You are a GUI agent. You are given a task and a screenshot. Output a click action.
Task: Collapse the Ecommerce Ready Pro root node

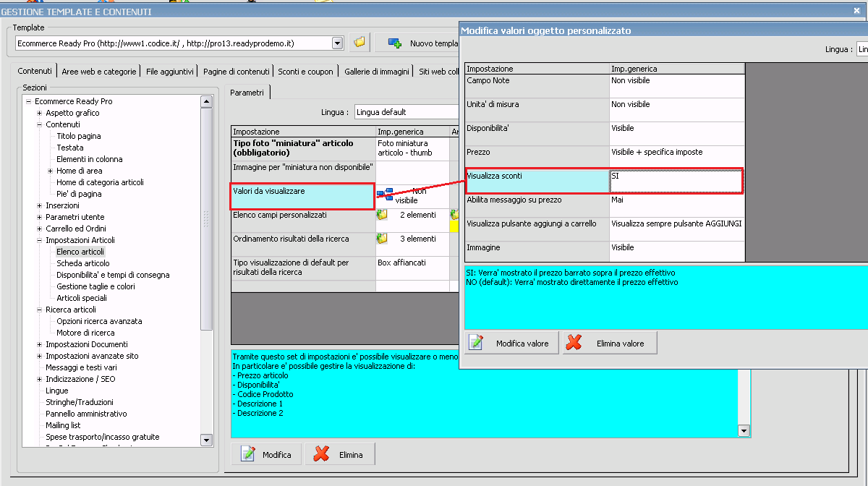coord(28,101)
